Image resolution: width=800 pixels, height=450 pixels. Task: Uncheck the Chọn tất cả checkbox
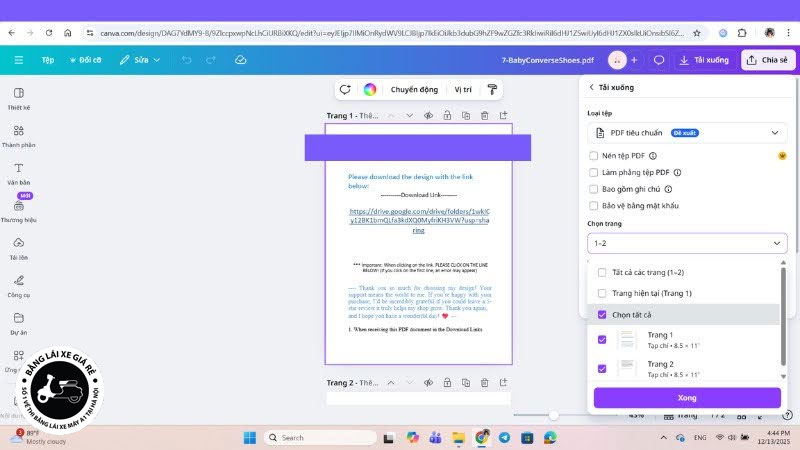(x=601, y=315)
